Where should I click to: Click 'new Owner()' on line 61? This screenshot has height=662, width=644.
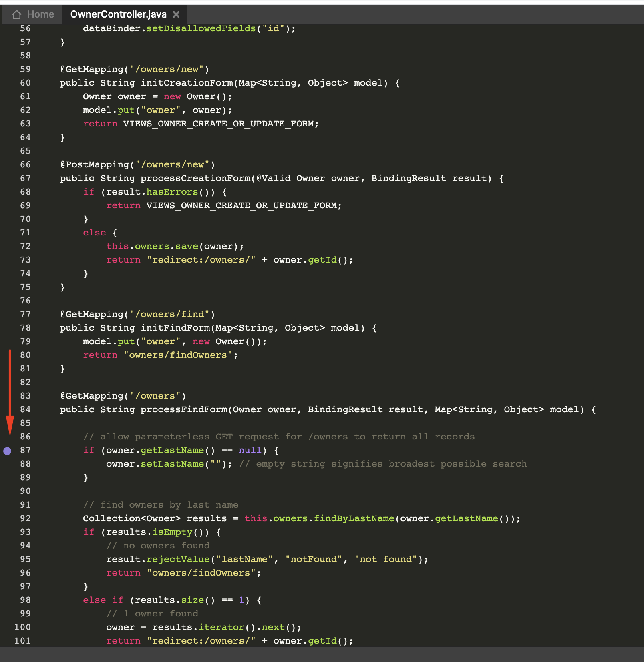coord(195,96)
